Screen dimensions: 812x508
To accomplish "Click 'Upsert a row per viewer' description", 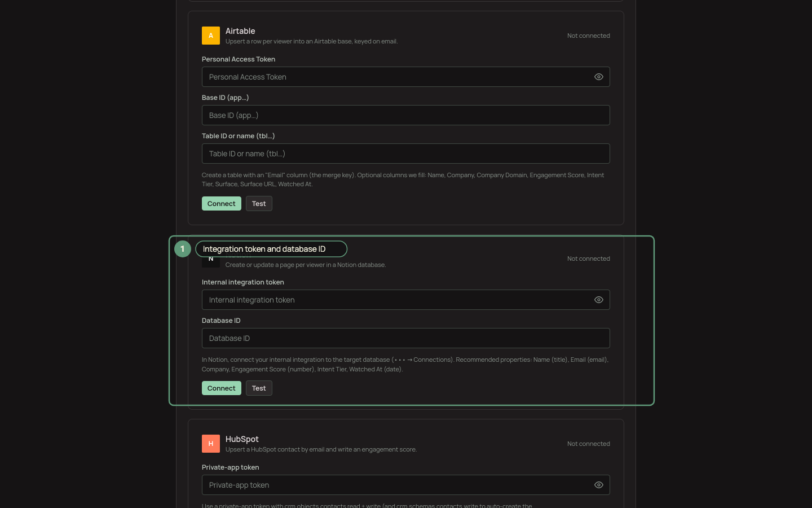I will point(312,41).
